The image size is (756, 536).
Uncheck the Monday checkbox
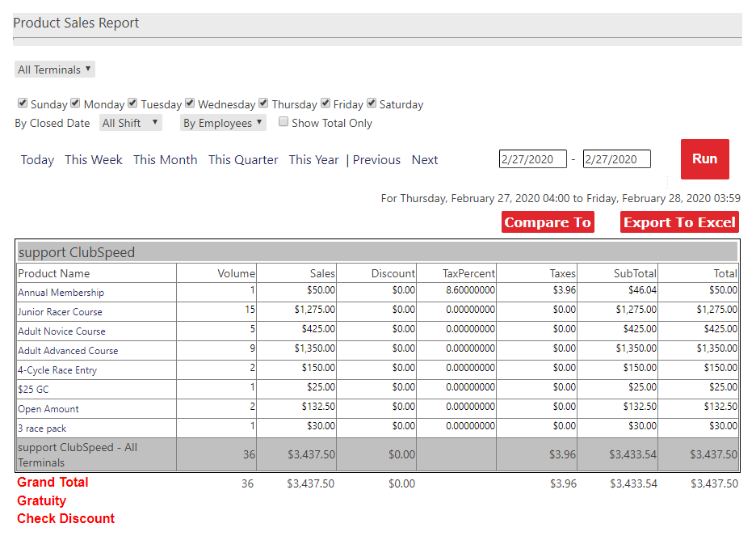coord(75,103)
